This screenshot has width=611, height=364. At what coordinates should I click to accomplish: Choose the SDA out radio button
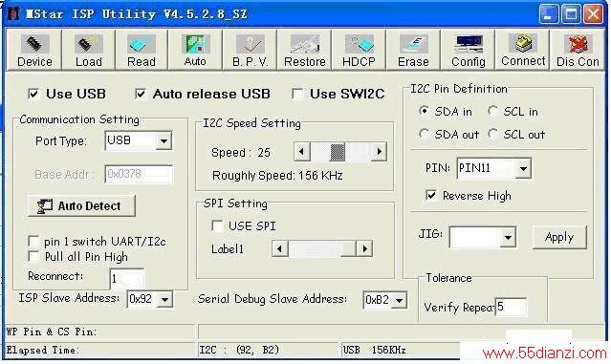(x=424, y=134)
